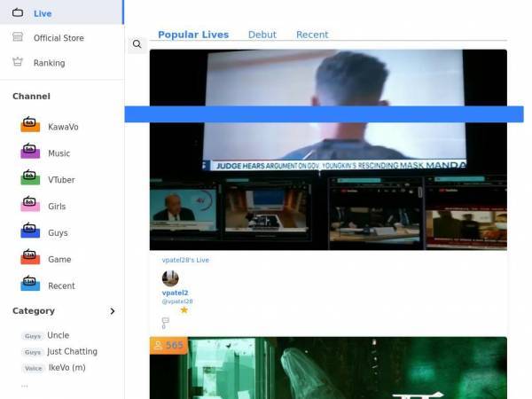This screenshot has height=399, width=532.
Task: Click the @vpatel28 handle
Action: [x=177, y=301]
